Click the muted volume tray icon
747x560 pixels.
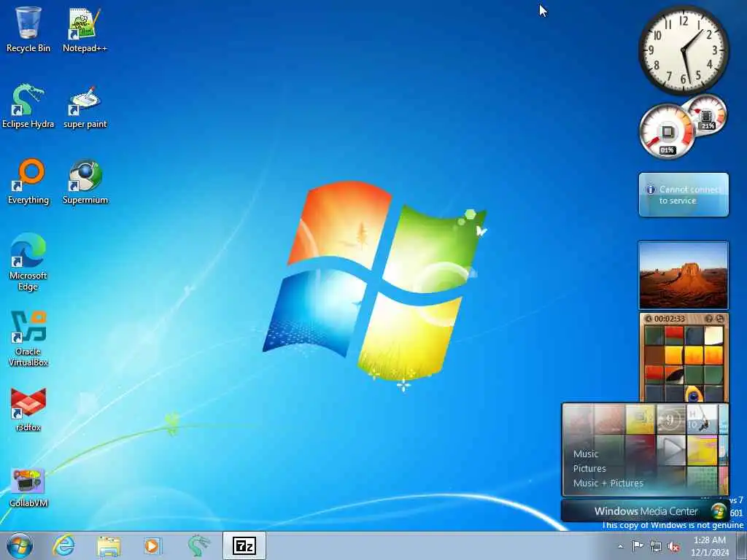[673, 546]
